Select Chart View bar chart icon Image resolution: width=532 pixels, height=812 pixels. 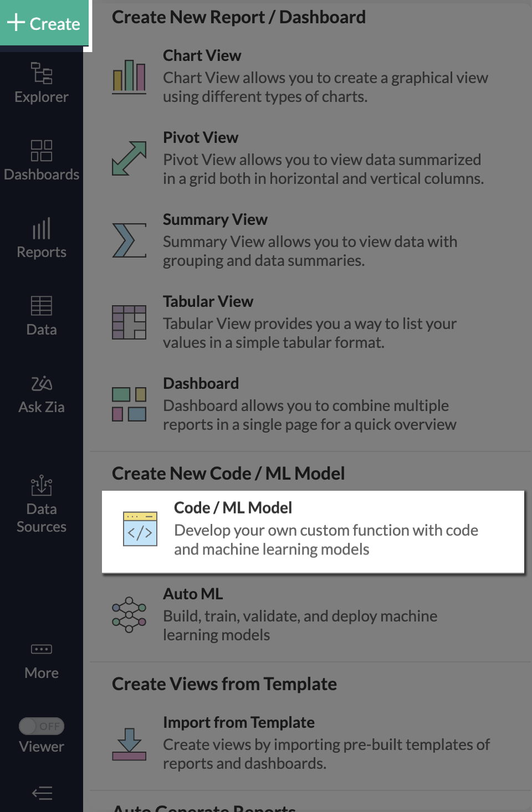[x=129, y=76]
